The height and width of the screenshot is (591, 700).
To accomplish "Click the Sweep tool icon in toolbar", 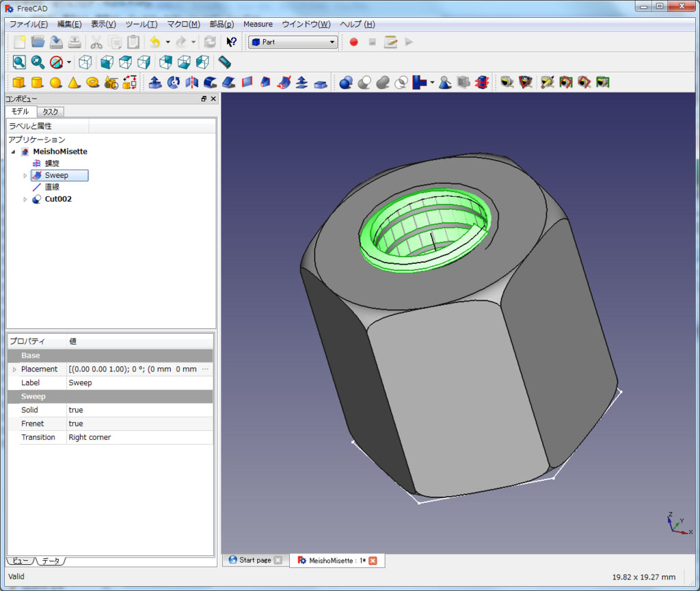I will pyautogui.click(x=284, y=82).
